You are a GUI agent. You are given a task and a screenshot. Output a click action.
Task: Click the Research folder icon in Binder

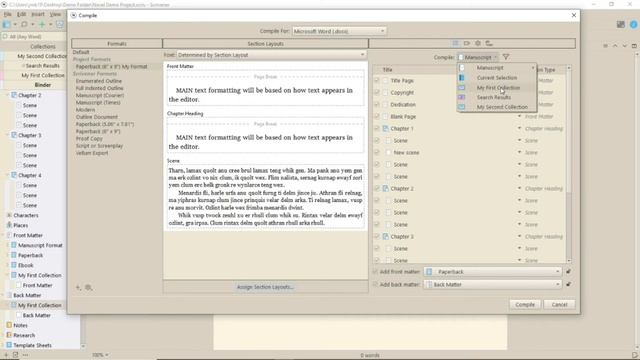point(9,335)
